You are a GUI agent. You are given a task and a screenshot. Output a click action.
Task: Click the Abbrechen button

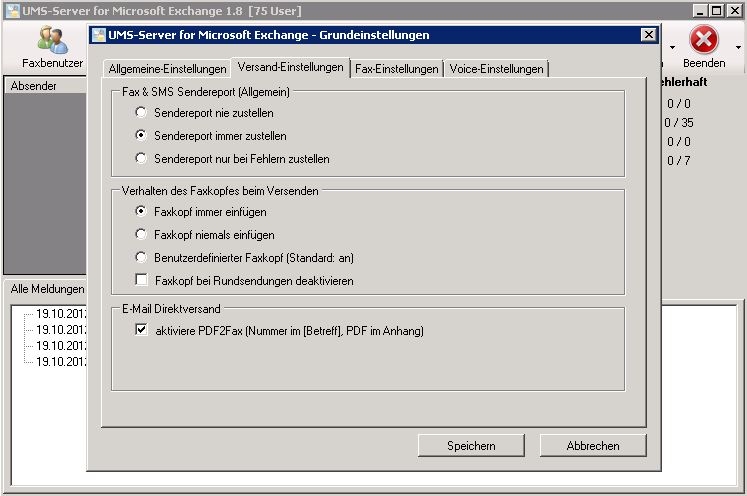(593, 445)
